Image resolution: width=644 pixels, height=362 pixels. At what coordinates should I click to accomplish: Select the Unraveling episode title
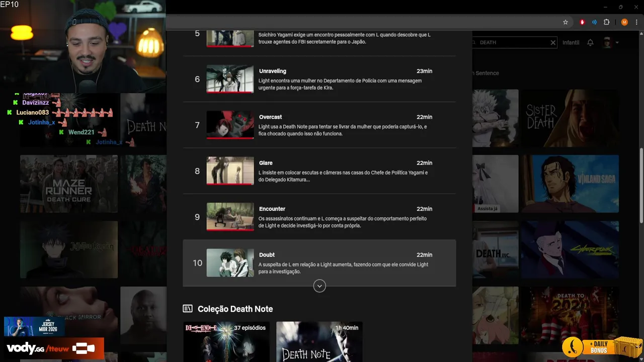pos(273,71)
